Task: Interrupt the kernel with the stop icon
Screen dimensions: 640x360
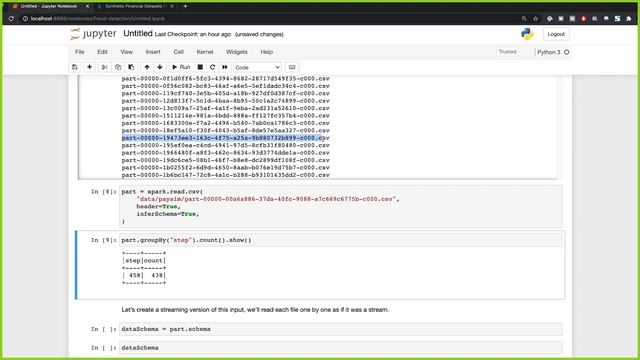Action: (200, 67)
